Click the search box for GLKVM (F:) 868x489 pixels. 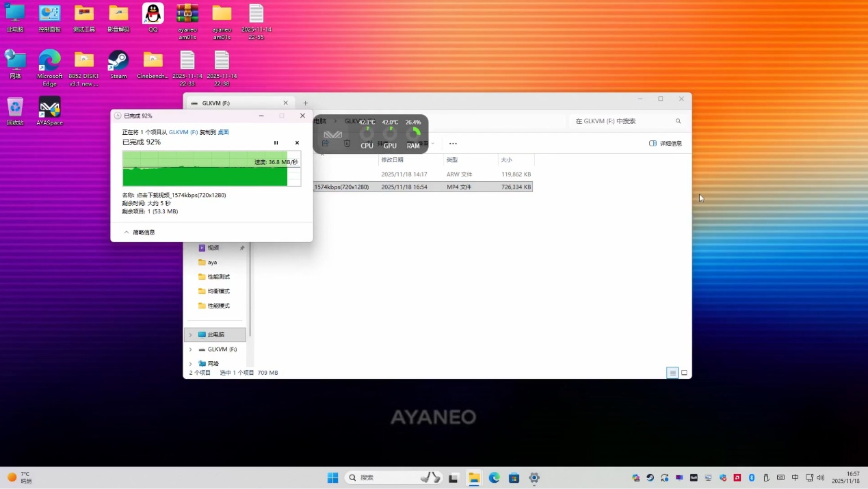[622, 121]
